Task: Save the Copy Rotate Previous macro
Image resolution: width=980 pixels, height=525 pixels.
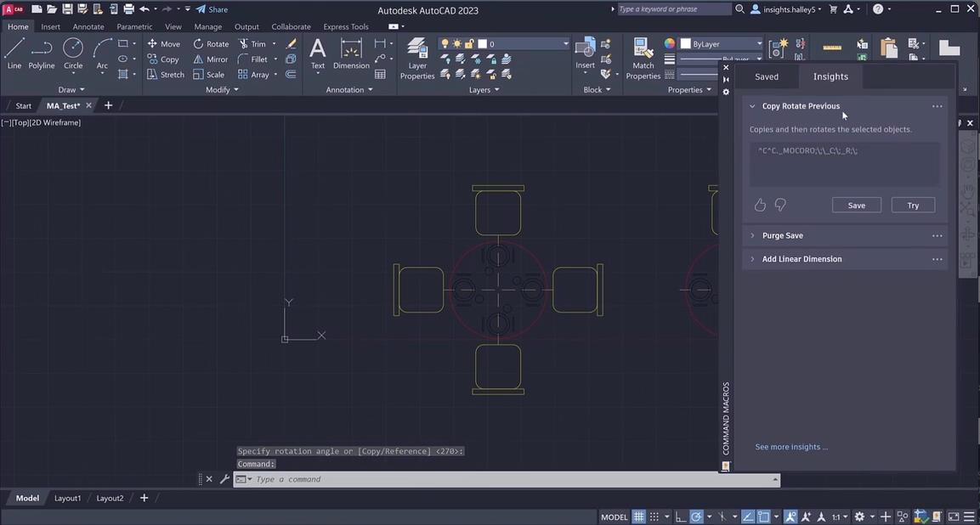Action: pyautogui.click(x=856, y=205)
